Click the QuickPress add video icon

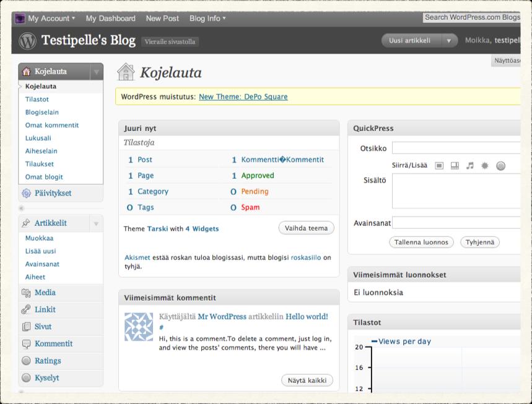[455, 166]
